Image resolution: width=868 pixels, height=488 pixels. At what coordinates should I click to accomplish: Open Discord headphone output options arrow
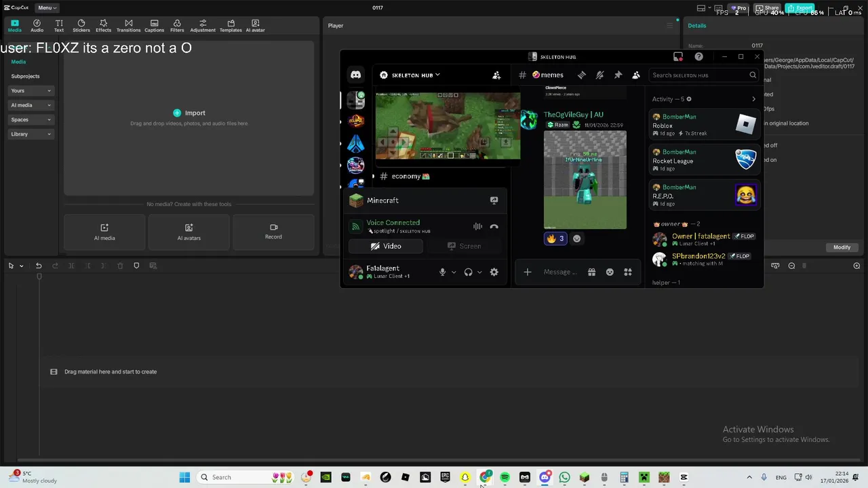(x=479, y=272)
